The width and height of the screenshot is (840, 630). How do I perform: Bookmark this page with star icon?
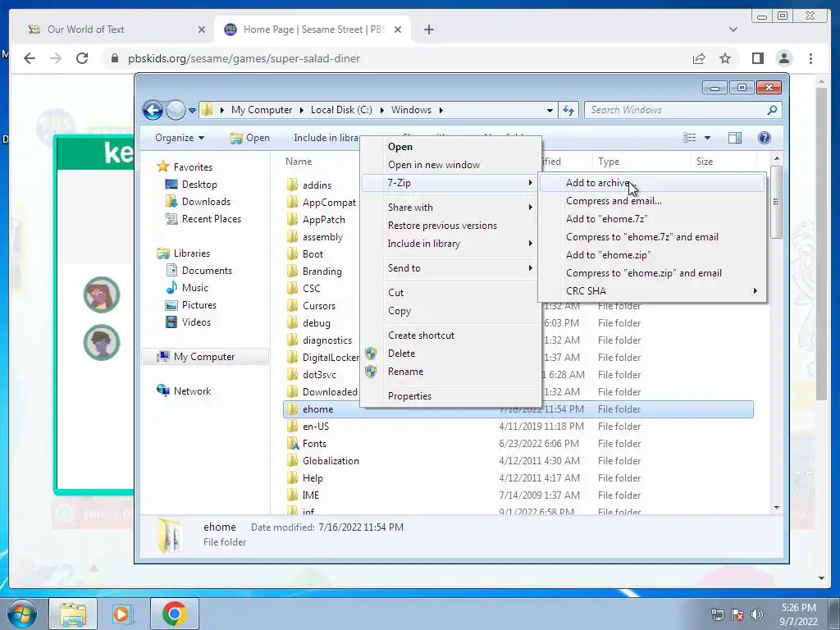pos(725,58)
